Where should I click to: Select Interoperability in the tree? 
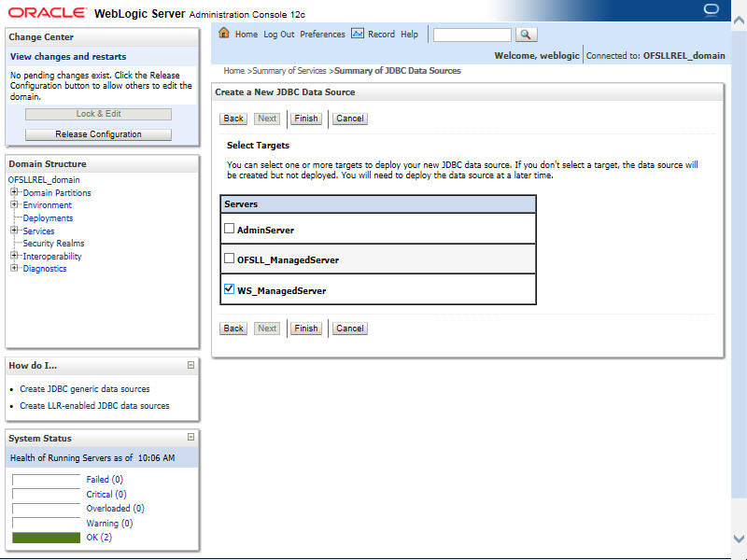tap(52, 256)
